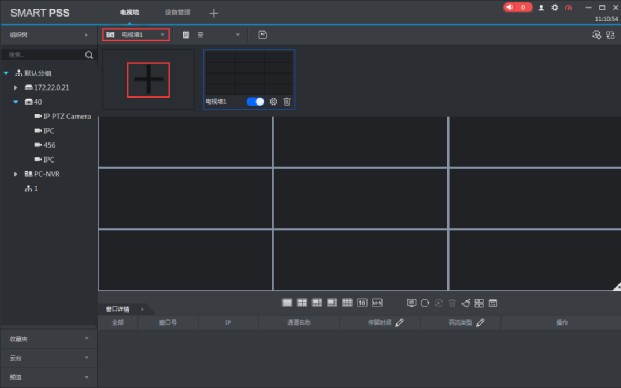The height and width of the screenshot is (388, 621).
Task: Click the monitor display icon in bottom toolbar
Action: pos(411,303)
